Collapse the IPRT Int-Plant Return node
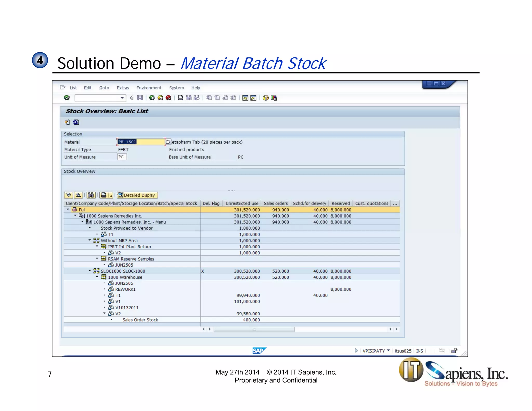Screen dimensions: 532x411 click(x=97, y=246)
